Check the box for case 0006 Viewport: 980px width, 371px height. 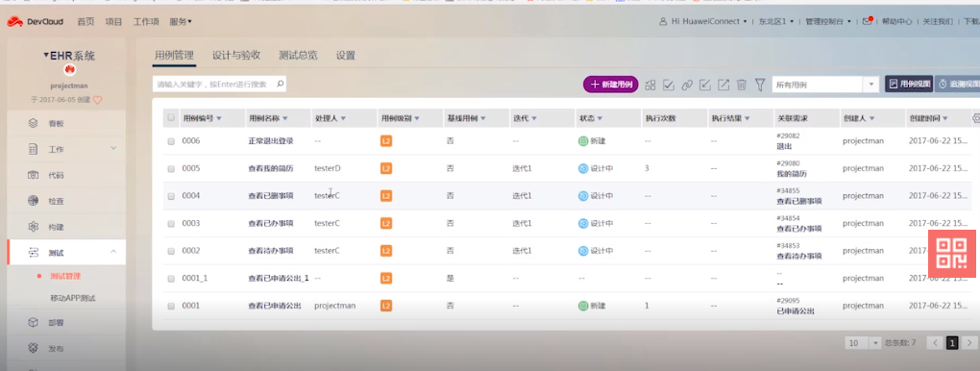click(171, 142)
